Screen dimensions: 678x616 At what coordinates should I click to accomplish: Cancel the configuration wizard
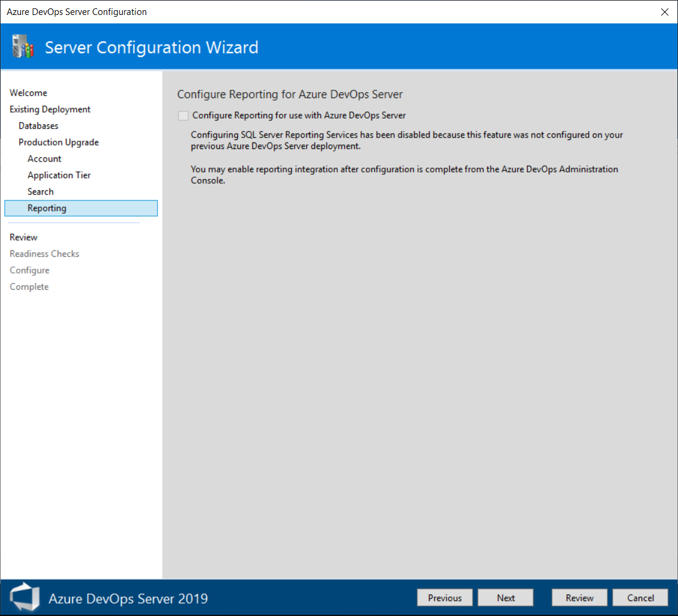pos(640,597)
